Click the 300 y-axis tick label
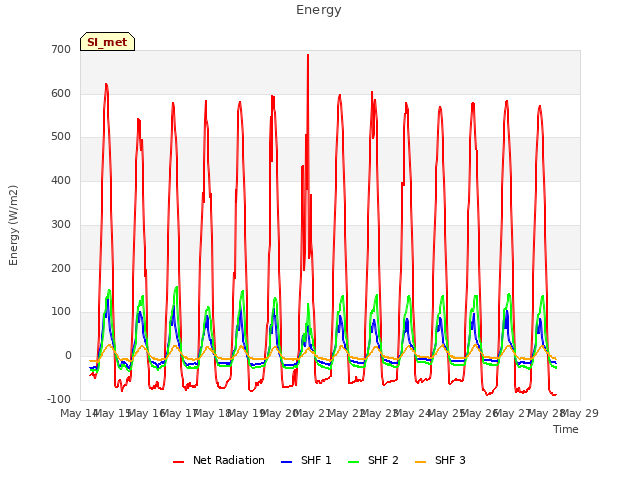Viewport: 640px width, 480px height. pyautogui.click(x=61, y=224)
